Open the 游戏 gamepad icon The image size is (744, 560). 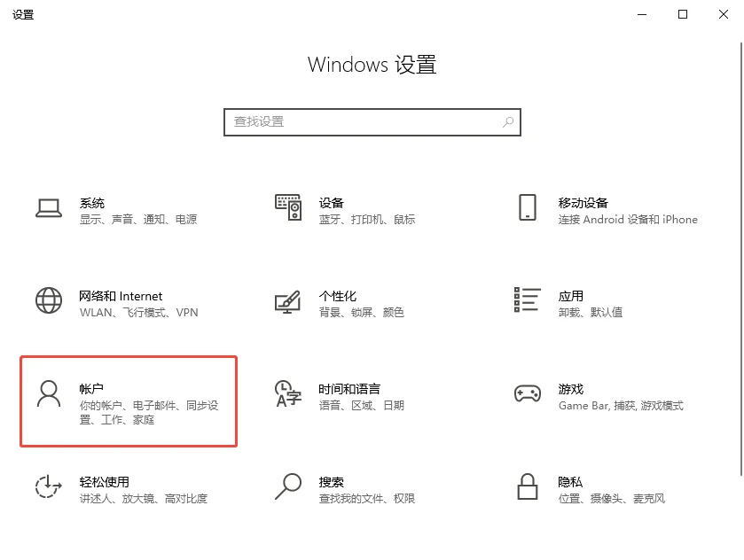pos(527,393)
